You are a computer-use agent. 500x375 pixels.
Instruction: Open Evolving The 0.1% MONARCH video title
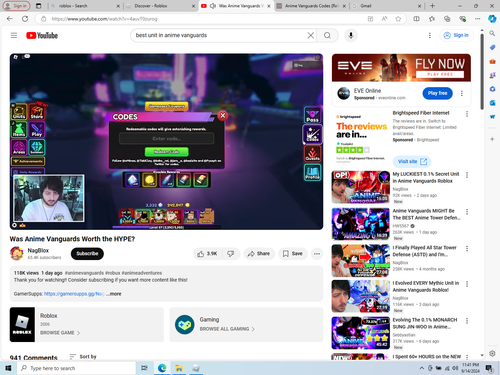(425, 323)
